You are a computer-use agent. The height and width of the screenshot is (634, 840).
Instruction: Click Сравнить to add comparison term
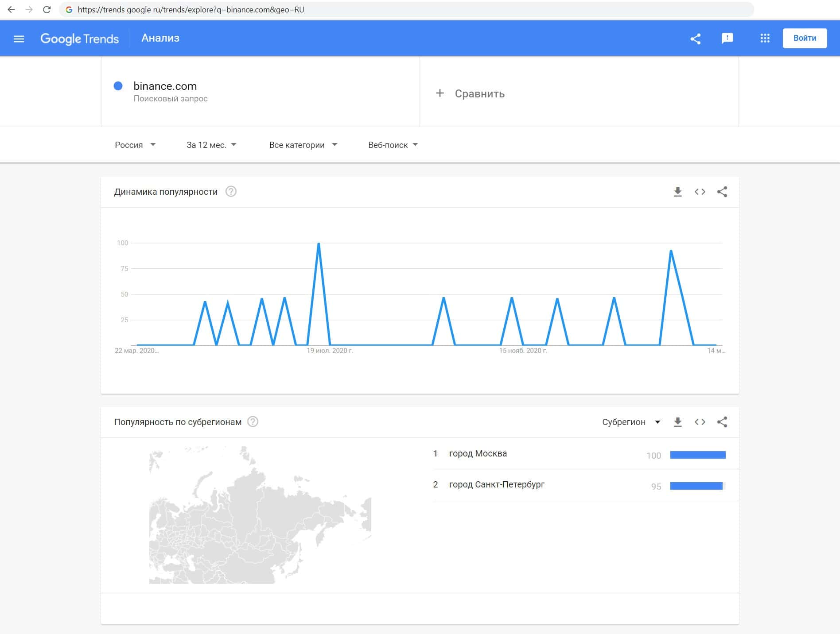[471, 93]
